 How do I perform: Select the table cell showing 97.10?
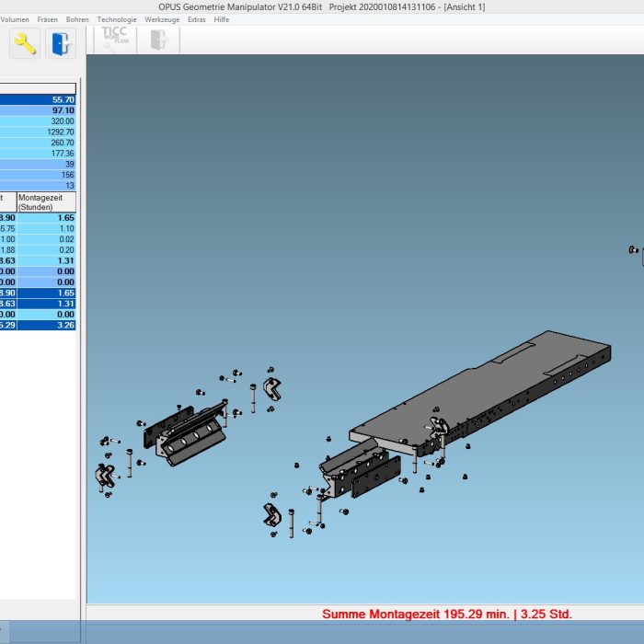(x=38, y=110)
